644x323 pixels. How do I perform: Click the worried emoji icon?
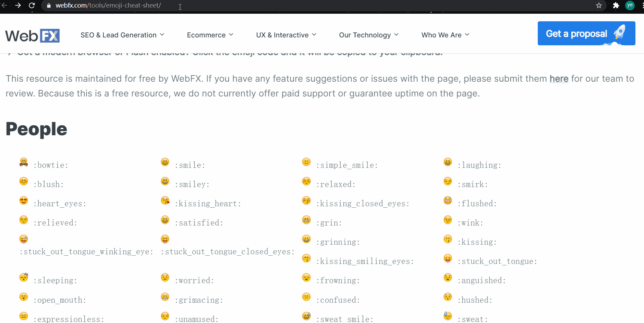pos(165,277)
